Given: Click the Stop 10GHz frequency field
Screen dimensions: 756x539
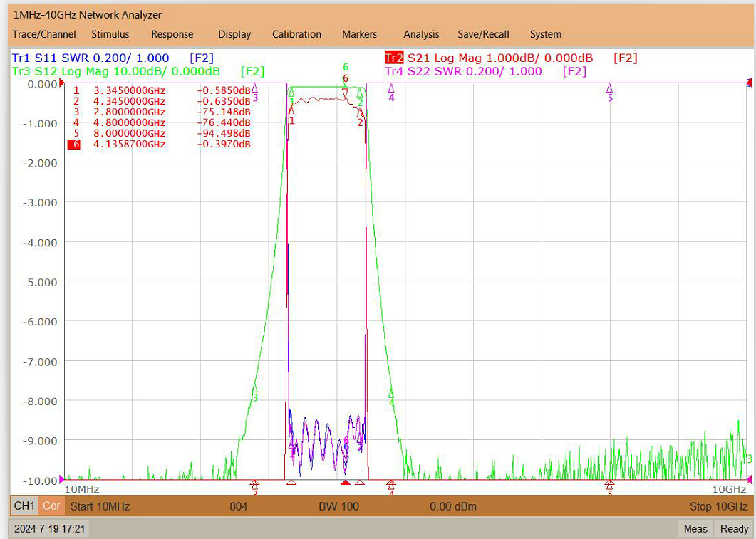Looking at the screenshot, I should 718,506.
